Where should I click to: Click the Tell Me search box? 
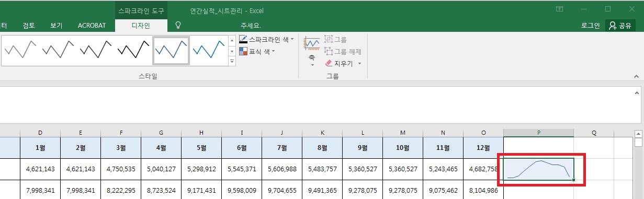pos(251,25)
